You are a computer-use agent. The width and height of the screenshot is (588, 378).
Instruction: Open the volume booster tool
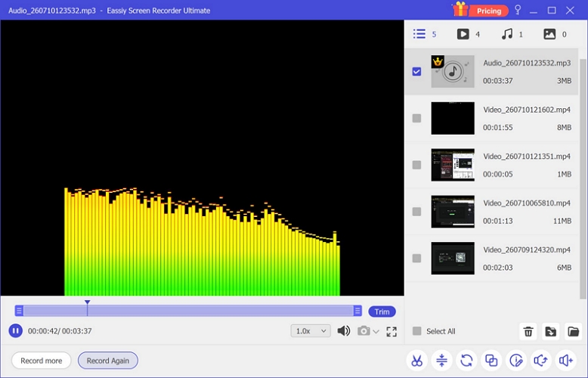(566, 361)
